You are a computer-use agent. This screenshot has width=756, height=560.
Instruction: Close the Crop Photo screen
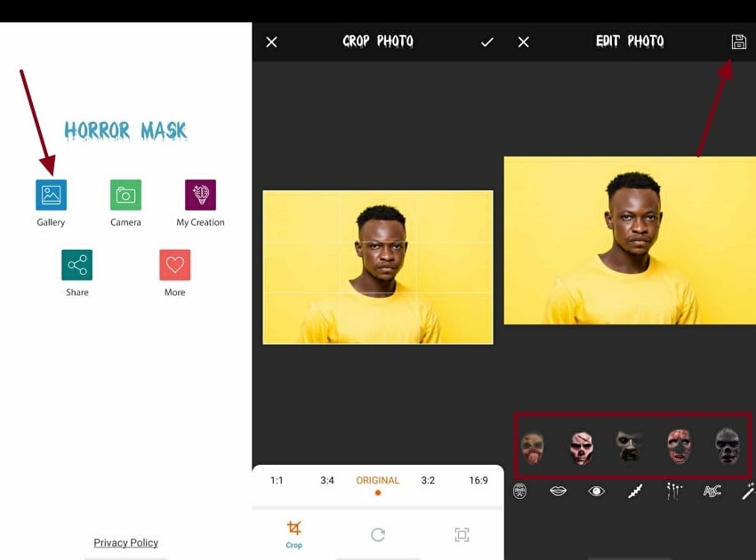(x=271, y=43)
